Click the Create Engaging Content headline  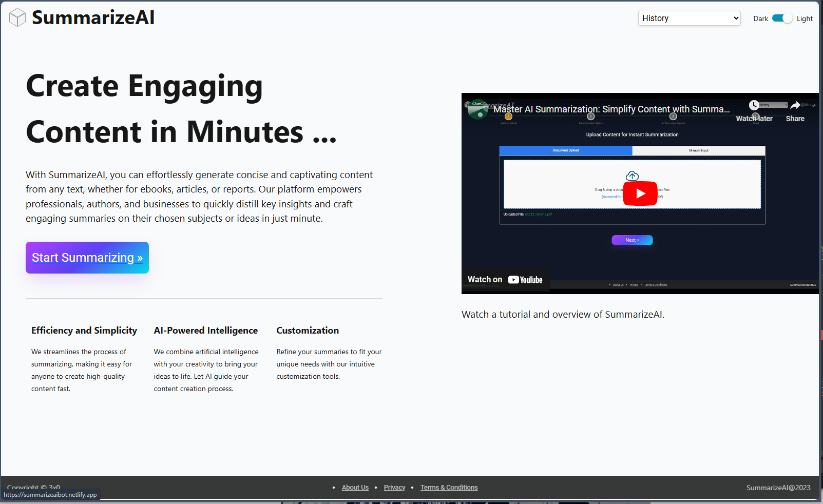(181, 109)
